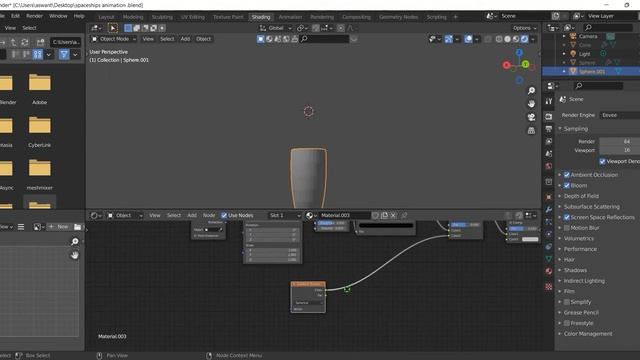The width and height of the screenshot is (640, 360).
Task: Click the Material.003 name field
Action: pyautogui.click(x=344, y=216)
